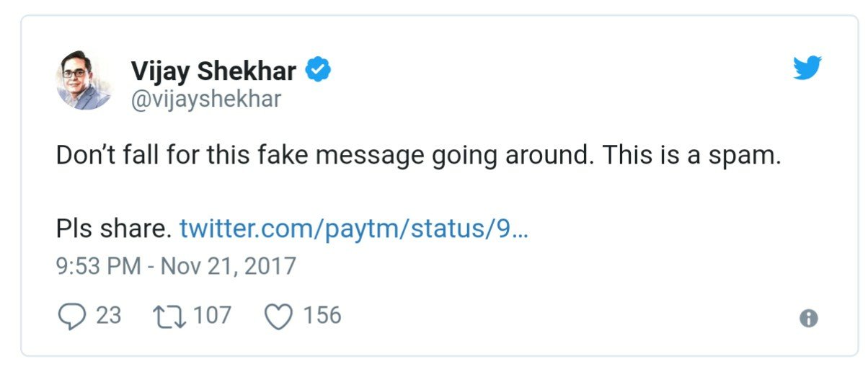Like the tweet with heart icon
This screenshot has height=372, width=868.
[x=279, y=316]
